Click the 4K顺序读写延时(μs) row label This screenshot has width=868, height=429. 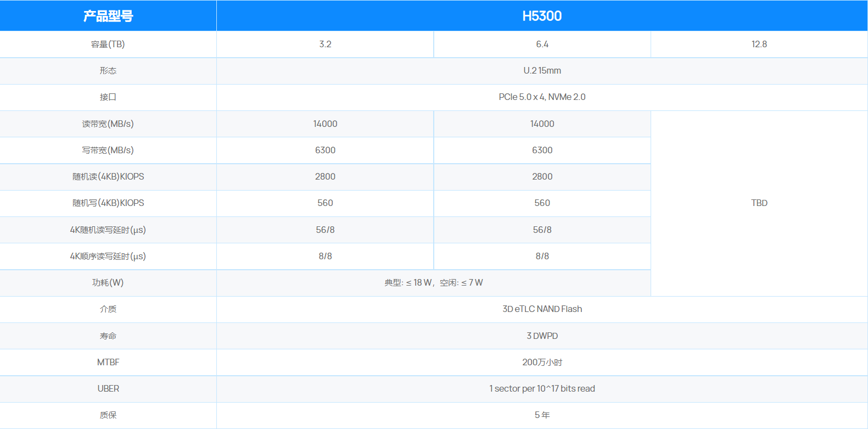pos(108,257)
